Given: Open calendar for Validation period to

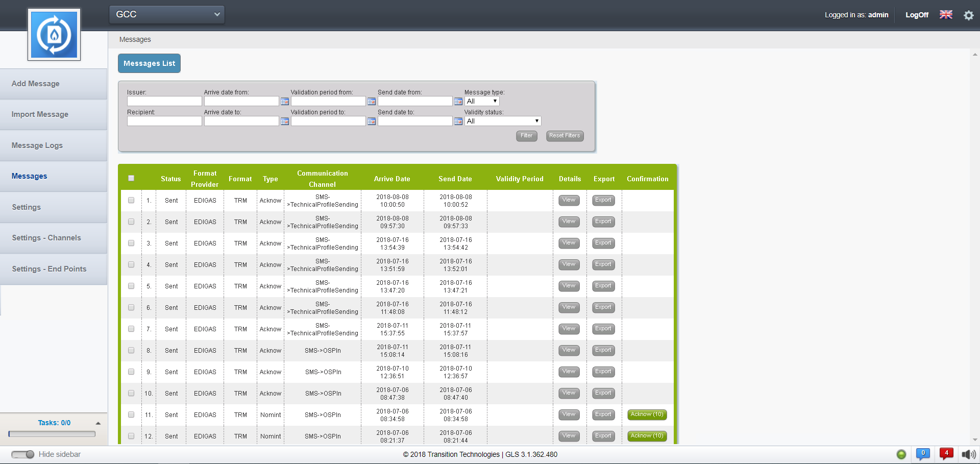Looking at the screenshot, I should pos(372,121).
